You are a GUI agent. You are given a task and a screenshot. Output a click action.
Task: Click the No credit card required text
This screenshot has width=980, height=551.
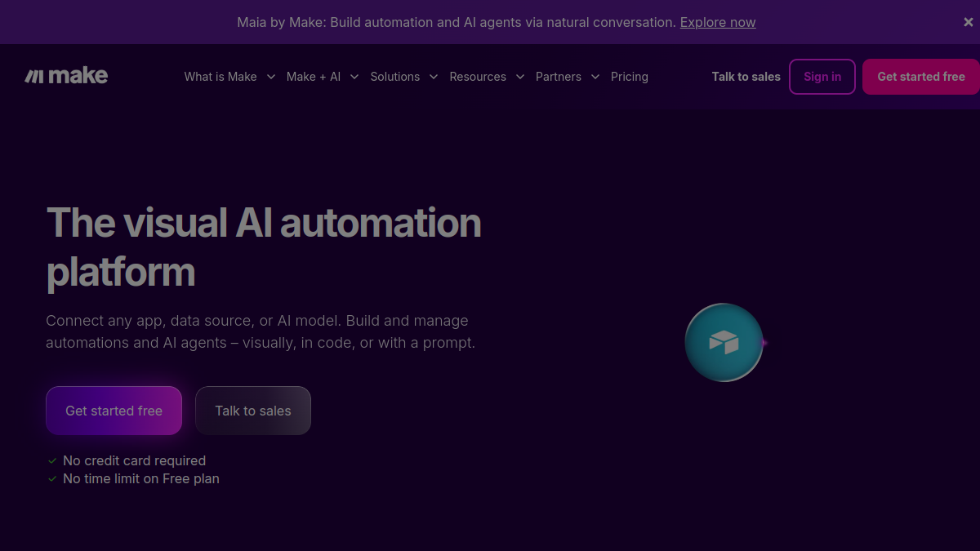(134, 460)
